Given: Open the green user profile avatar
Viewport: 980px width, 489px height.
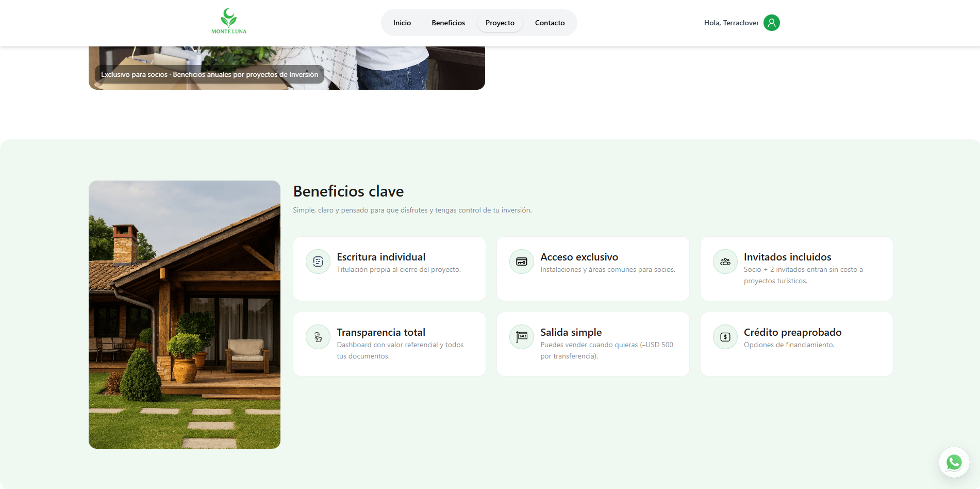Looking at the screenshot, I should point(771,23).
